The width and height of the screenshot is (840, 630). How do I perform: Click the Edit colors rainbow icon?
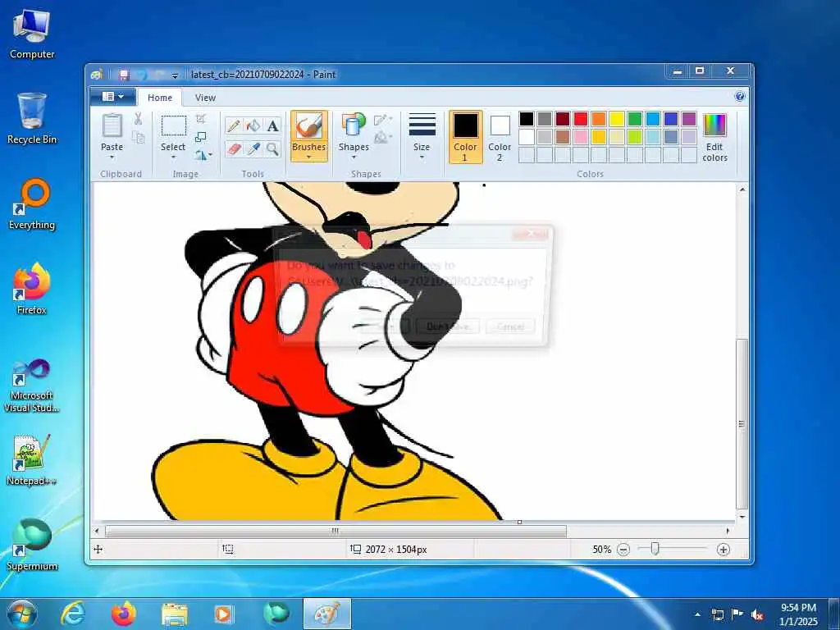coord(714,126)
